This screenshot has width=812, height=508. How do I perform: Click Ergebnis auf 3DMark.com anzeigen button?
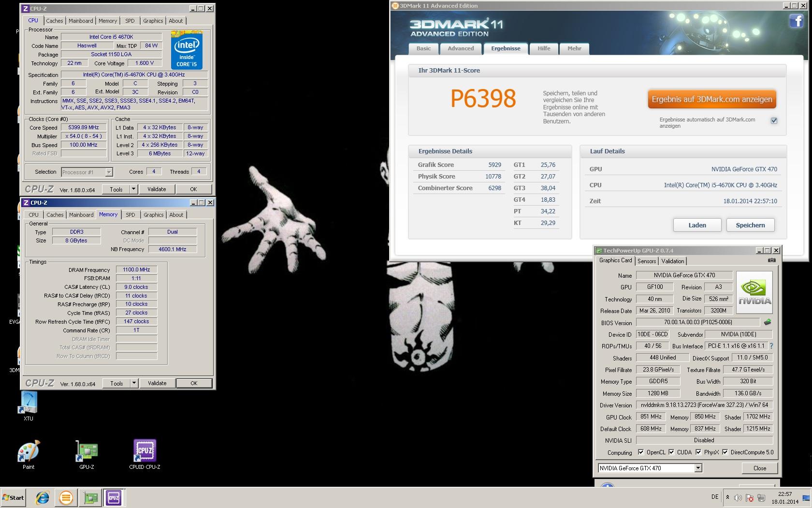(712, 99)
